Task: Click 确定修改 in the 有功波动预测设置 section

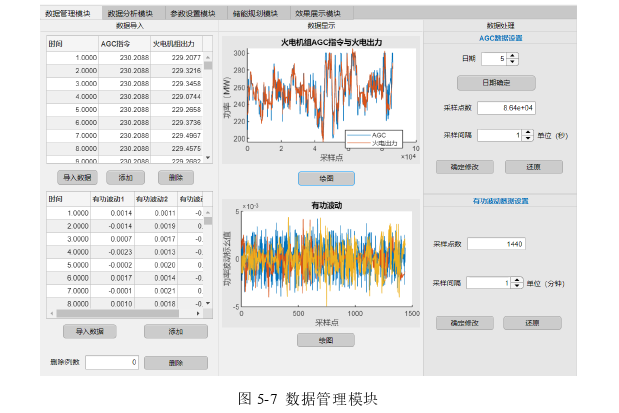Action: coord(465,323)
